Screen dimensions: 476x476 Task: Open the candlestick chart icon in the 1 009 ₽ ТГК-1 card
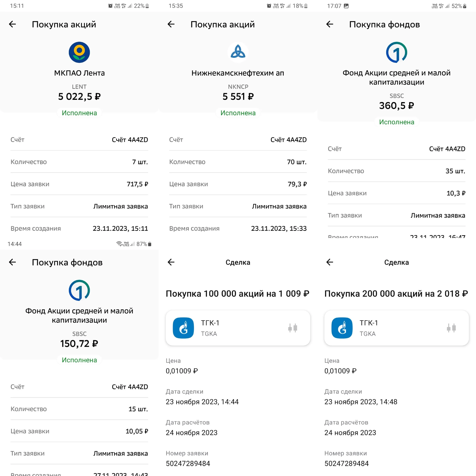click(293, 328)
